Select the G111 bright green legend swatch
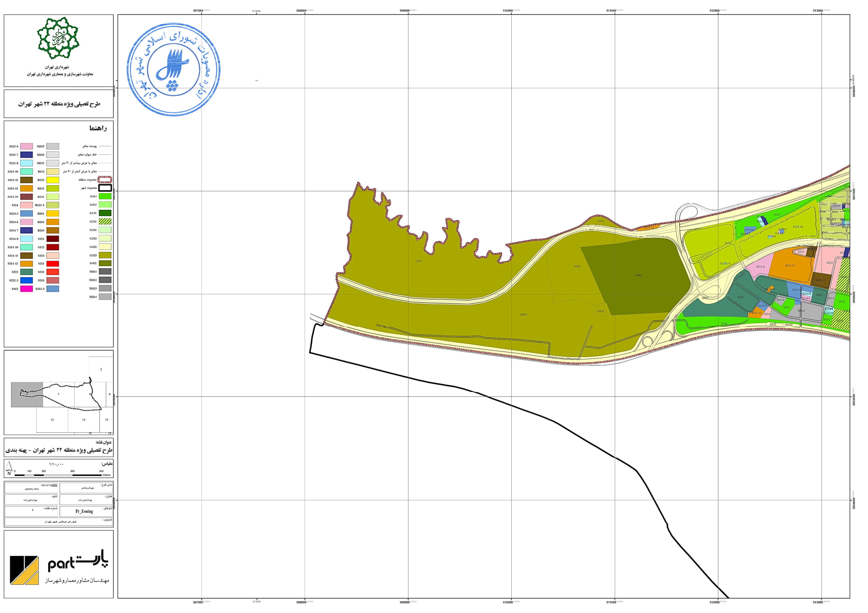The width and height of the screenshot is (868, 613). (105, 197)
